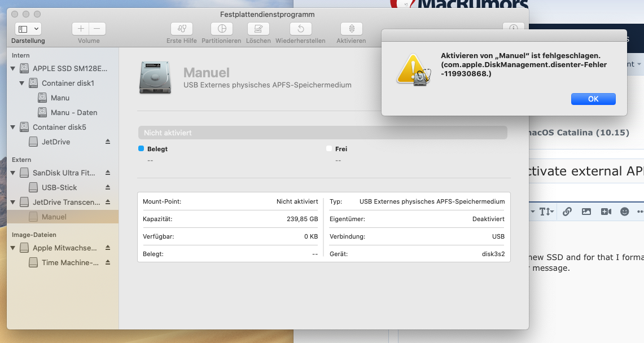This screenshot has width=644, height=343.
Task: Dismiss the error dialog with OK
Action: 593,99
